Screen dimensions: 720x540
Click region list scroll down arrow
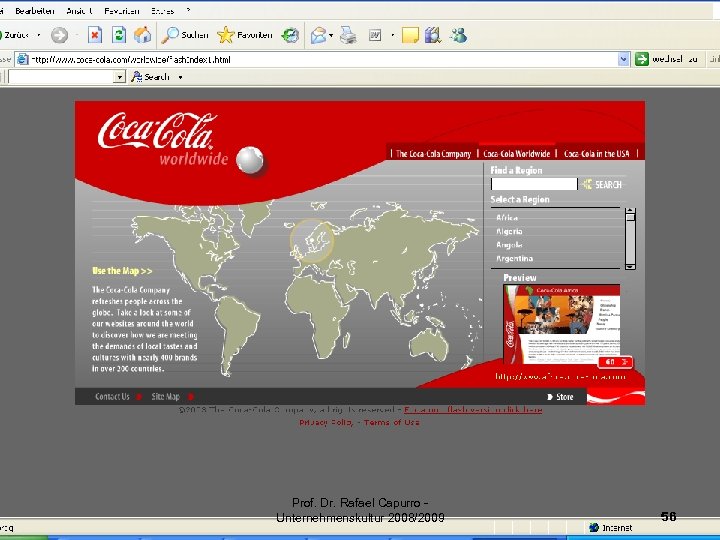pyautogui.click(x=630, y=266)
